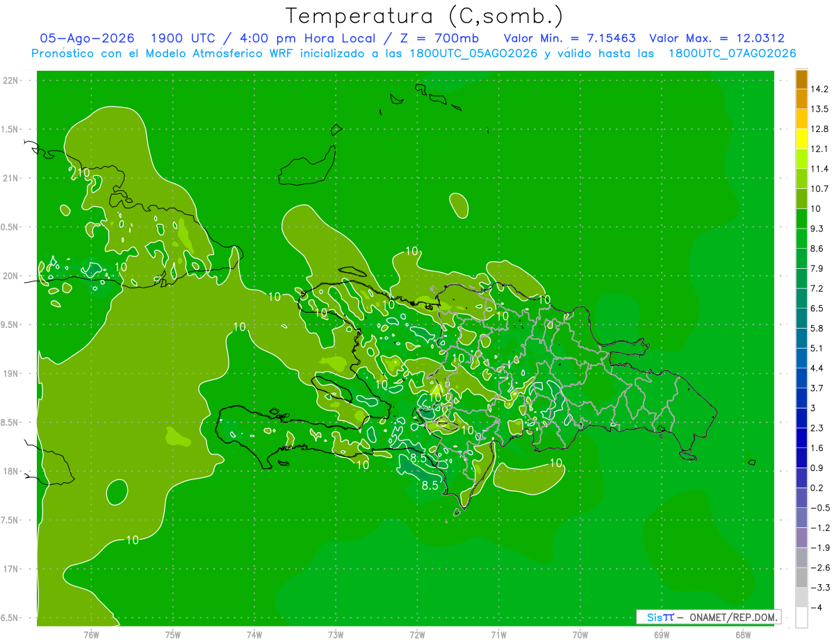Select the "1800UTC_07AGO2026" valid-until timestamp

(732, 53)
